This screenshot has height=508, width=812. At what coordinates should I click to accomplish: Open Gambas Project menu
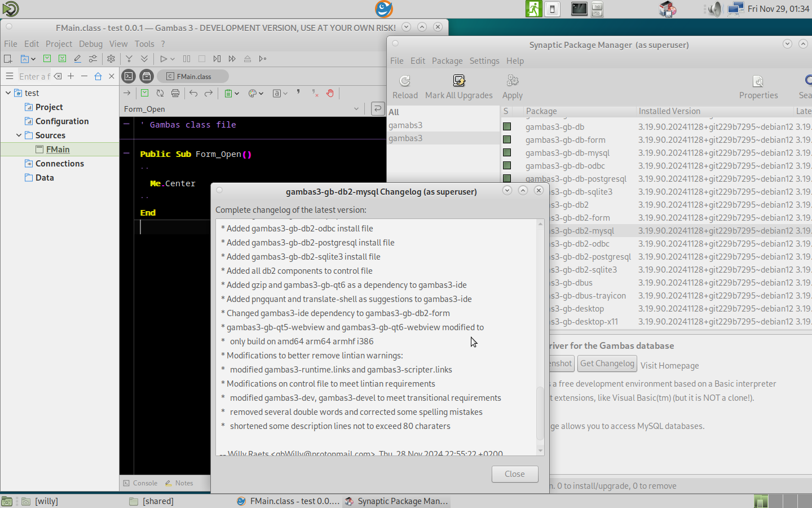pos(59,43)
